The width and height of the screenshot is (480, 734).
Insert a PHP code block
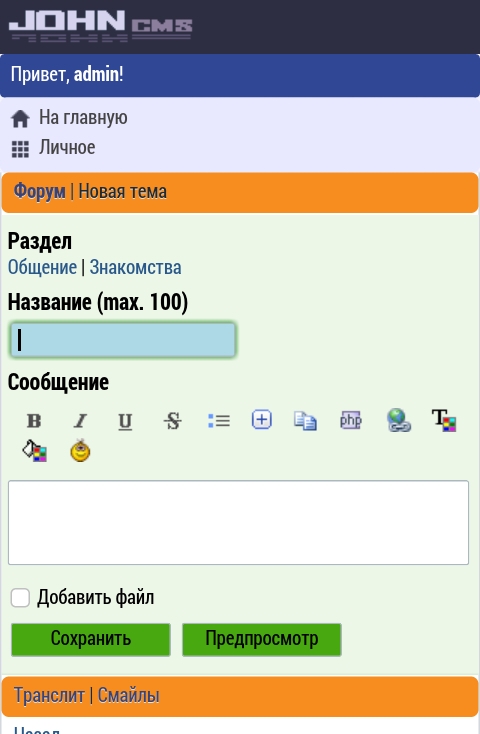(x=350, y=420)
